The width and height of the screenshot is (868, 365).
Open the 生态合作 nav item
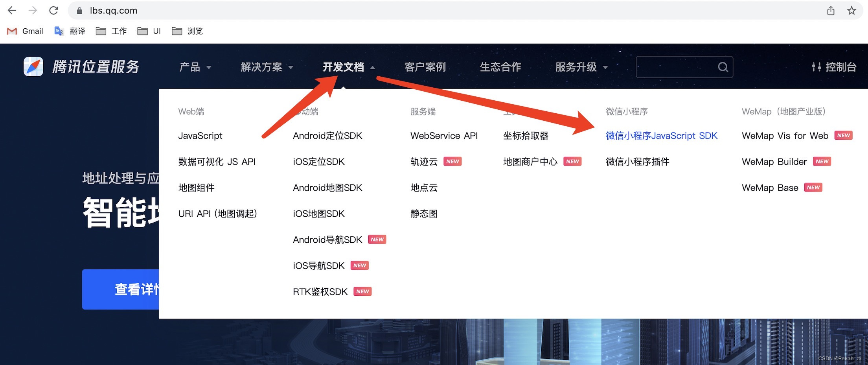click(x=500, y=67)
